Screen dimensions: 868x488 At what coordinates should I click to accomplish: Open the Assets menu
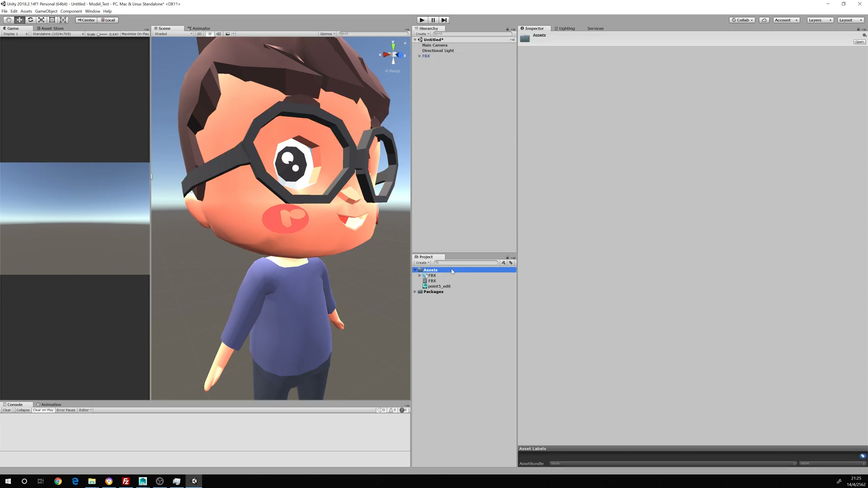tap(26, 11)
